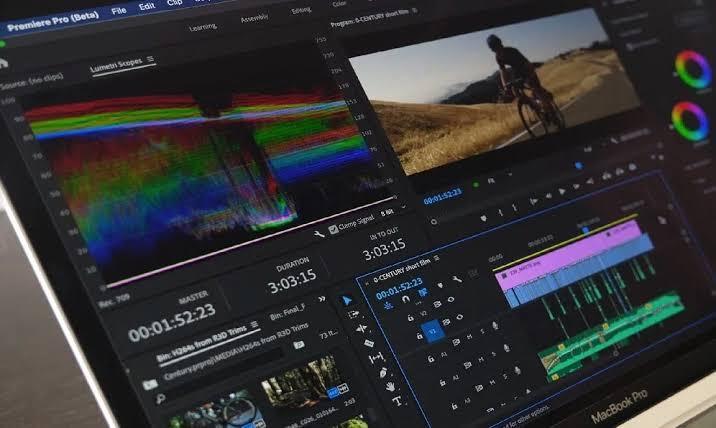The image size is (716, 428).
Task: Play the Program monitor
Action: (562, 191)
